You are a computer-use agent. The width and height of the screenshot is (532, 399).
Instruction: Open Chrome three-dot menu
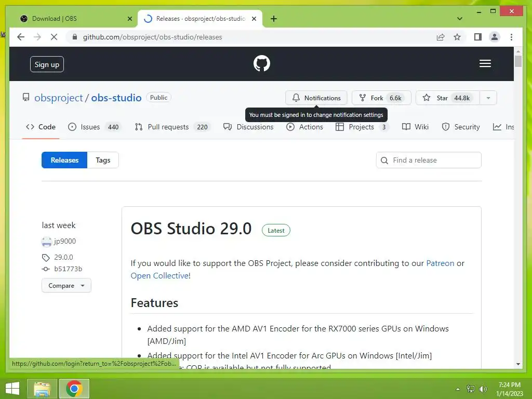[x=511, y=37]
